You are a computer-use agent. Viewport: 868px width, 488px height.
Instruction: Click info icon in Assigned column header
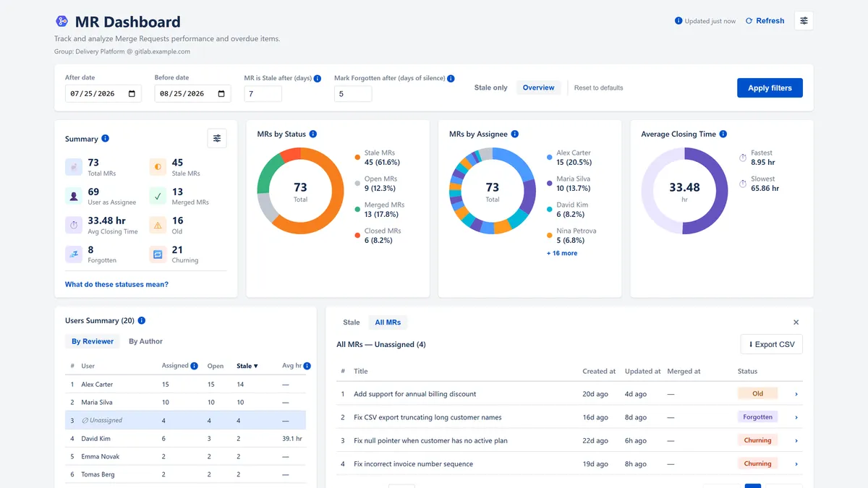pos(195,366)
